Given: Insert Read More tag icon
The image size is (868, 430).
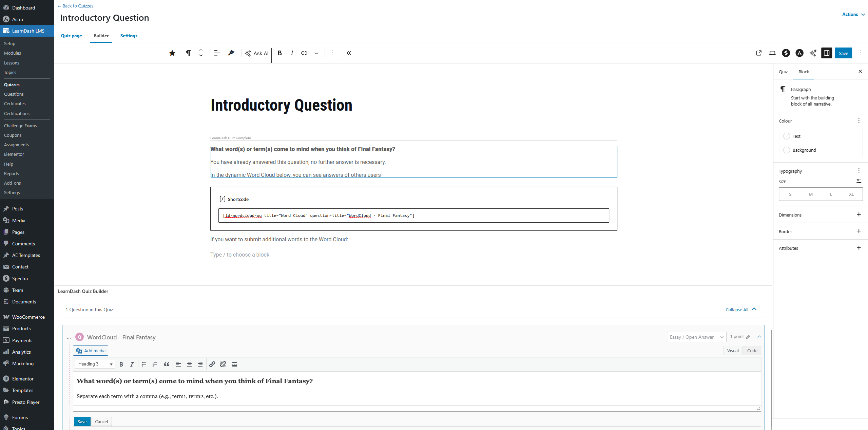Looking at the screenshot, I should (x=235, y=364).
